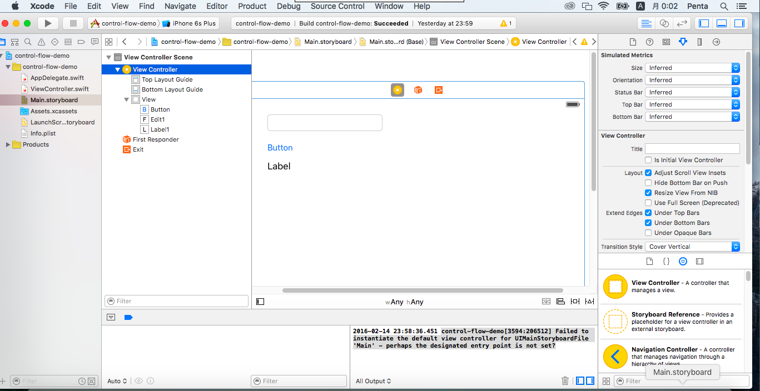The image size is (760, 391).
Task: Toggle the document outline panel button
Action: (260, 301)
